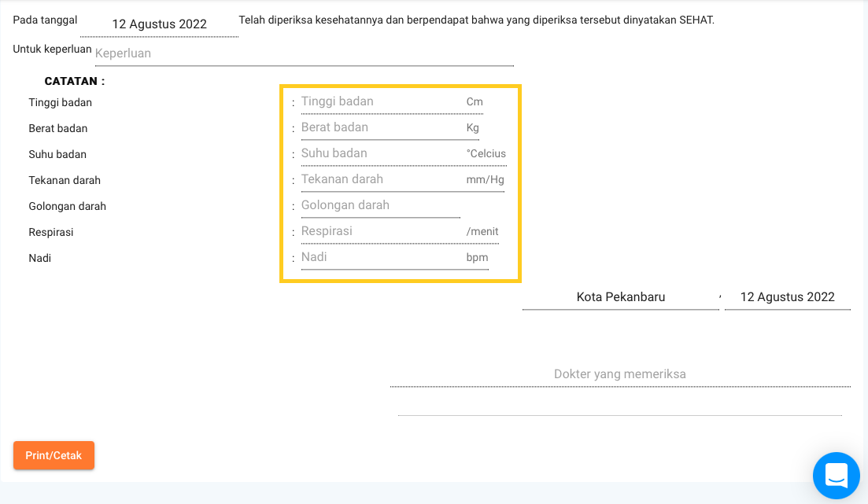Select the signature date 12 Agustus 2022 field
Viewport: 868px width, 504px height.
tap(787, 297)
